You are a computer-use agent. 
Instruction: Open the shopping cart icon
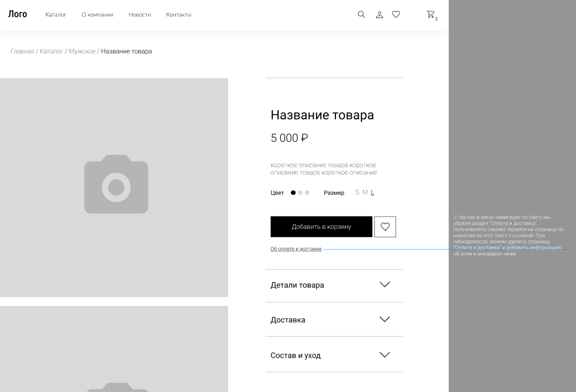(x=431, y=14)
